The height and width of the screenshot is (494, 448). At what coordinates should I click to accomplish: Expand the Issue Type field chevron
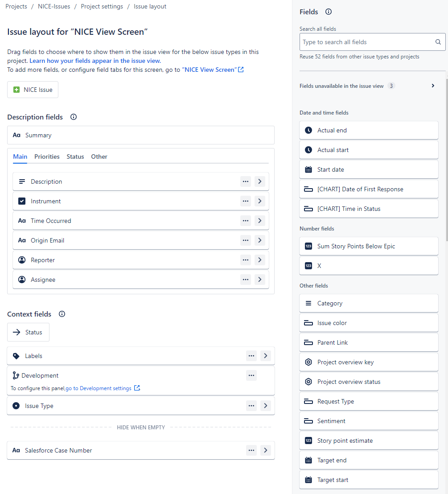coord(266,405)
